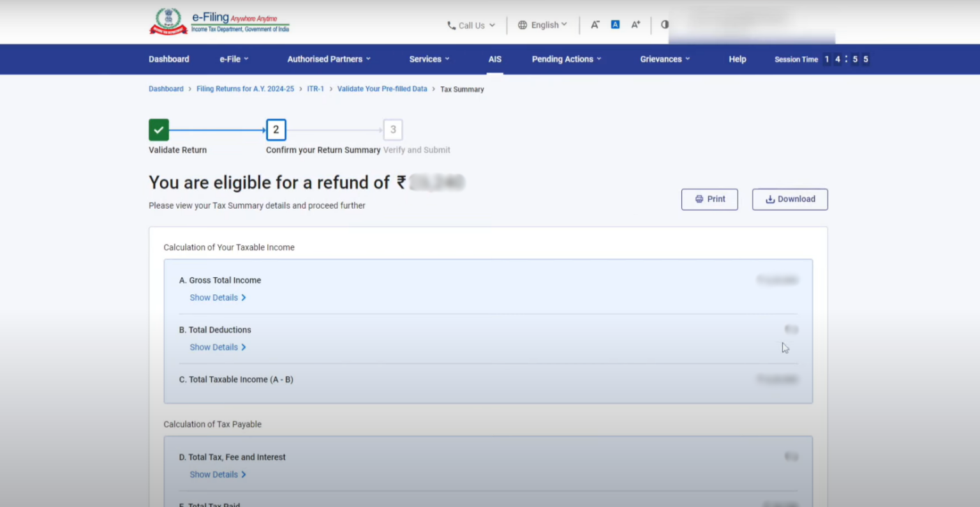Click the printer icon on the Print button

(x=699, y=199)
